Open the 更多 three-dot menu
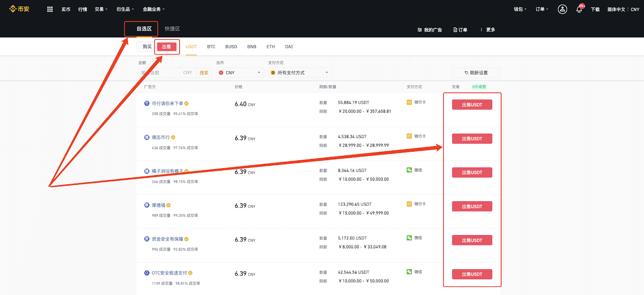 tap(487, 30)
